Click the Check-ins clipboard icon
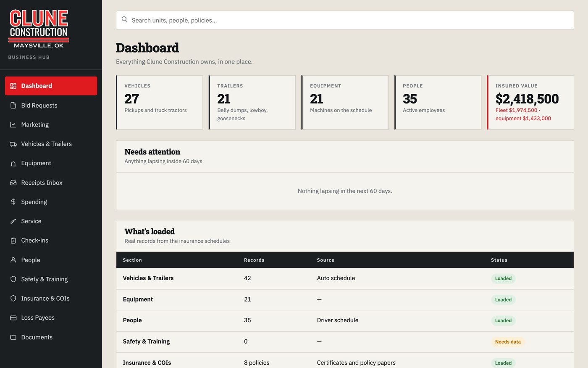Image resolution: width=588 pixels, height=368 pixels. 13,241
